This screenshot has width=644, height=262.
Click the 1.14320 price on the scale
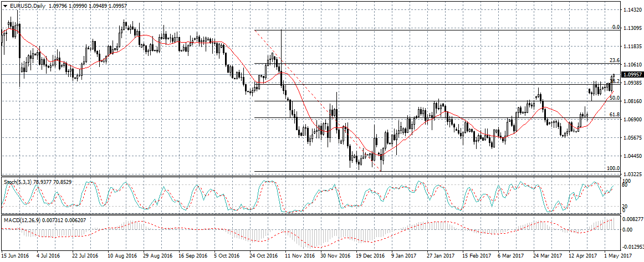632,10
